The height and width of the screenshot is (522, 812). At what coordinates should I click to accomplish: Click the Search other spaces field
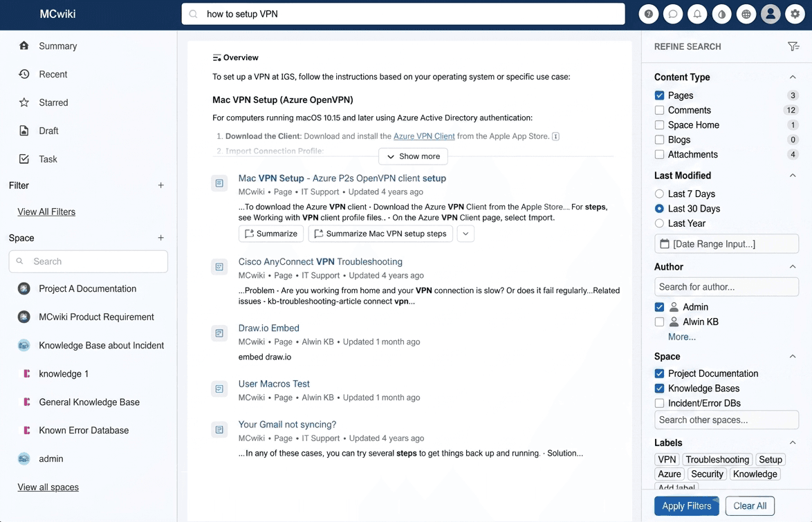click(726, 420)
